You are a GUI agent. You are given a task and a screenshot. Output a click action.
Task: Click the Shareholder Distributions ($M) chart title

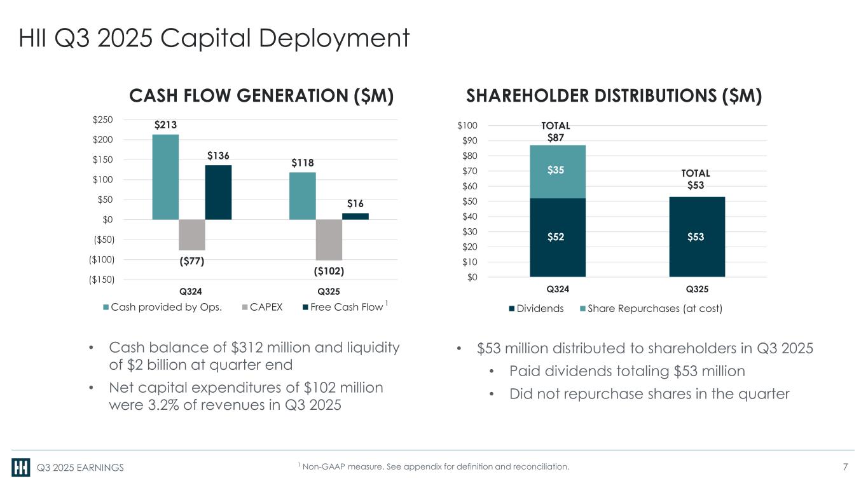(614, 96)
